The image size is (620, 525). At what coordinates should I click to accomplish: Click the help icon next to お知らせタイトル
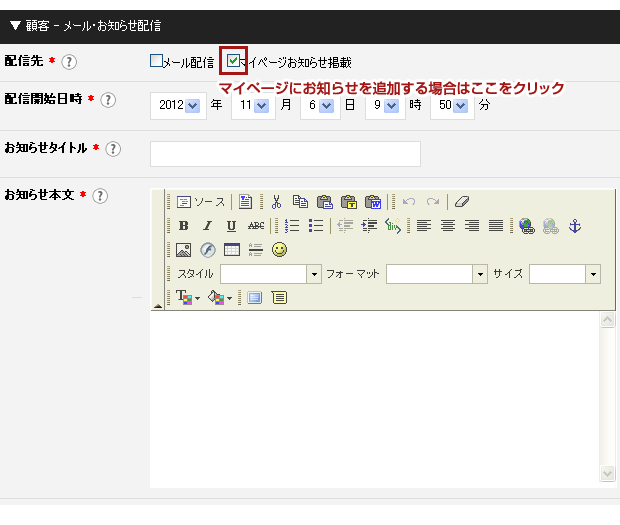click(113, 149)
